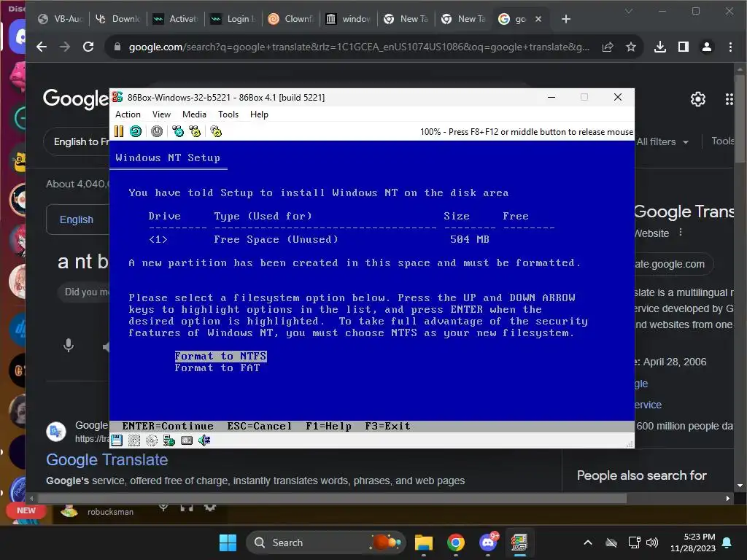
Task: Open volume control in system tray
Action: point(652,542)
